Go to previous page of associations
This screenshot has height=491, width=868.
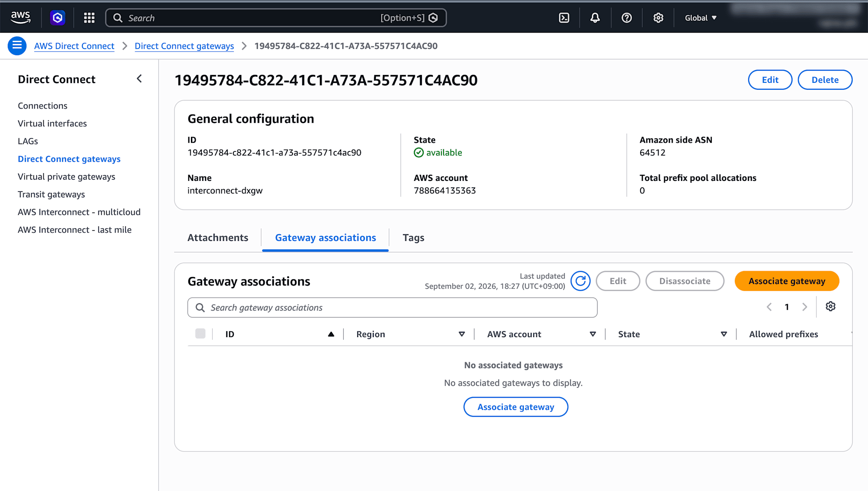(769, 307)
